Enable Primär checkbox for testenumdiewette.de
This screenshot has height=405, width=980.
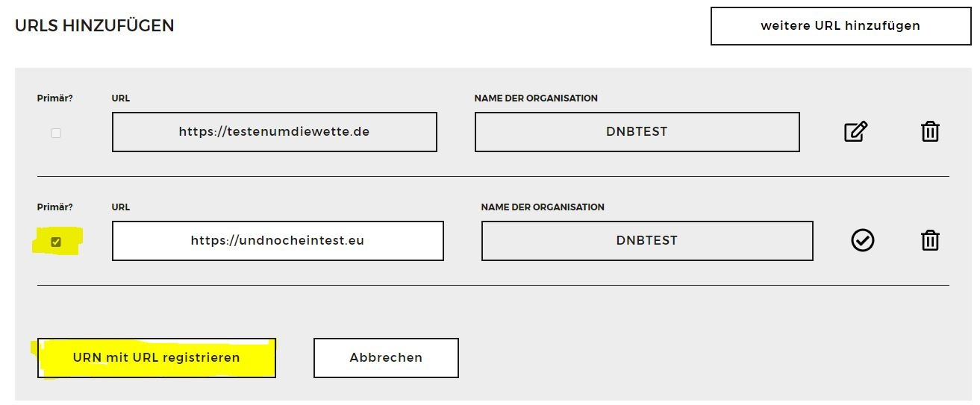tap(56, 134)
